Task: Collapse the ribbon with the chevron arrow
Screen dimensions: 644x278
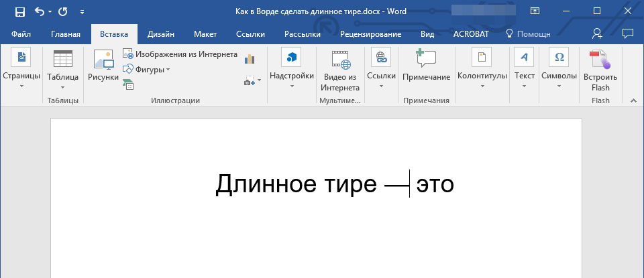Action: click(632, 100)
